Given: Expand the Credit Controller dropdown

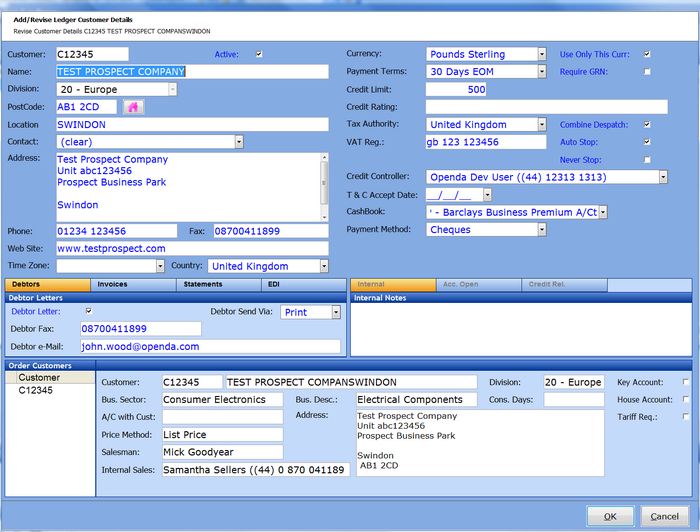Looking at the screenshot, I should pyautogui.click(x=663, y=177).
